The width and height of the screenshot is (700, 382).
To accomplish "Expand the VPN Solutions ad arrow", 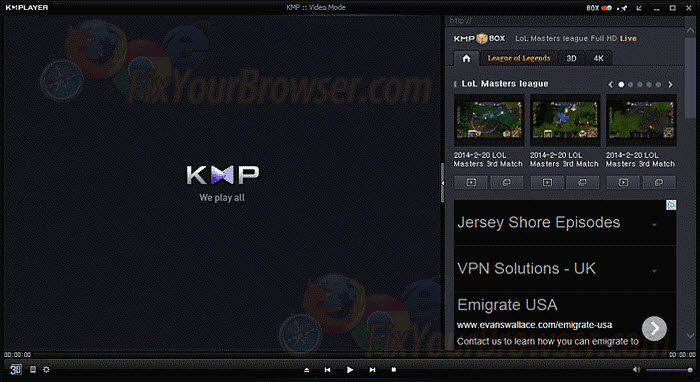I will (654, 270).
